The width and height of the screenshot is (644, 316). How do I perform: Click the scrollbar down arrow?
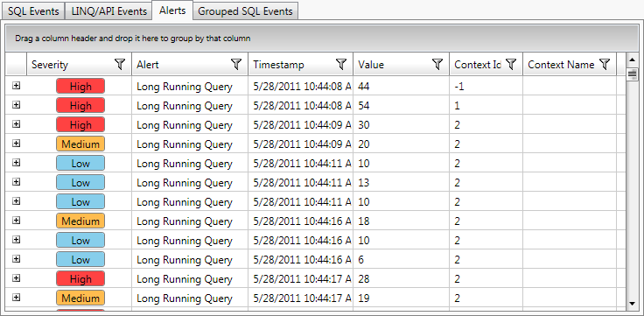632,304
